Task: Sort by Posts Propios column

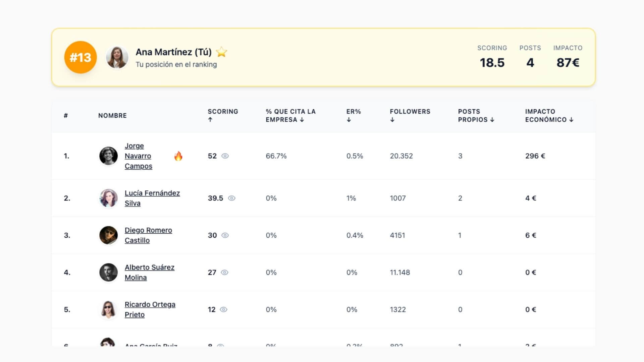Action: tap(476, 115)
